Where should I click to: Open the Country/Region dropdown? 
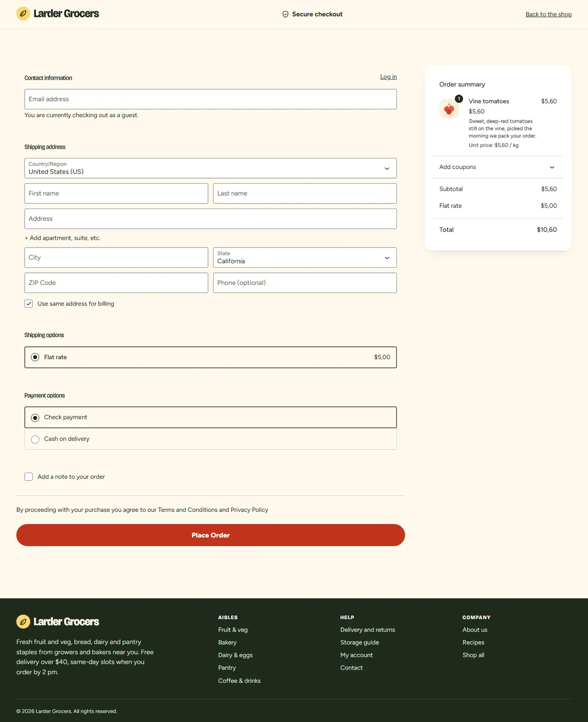210,168
